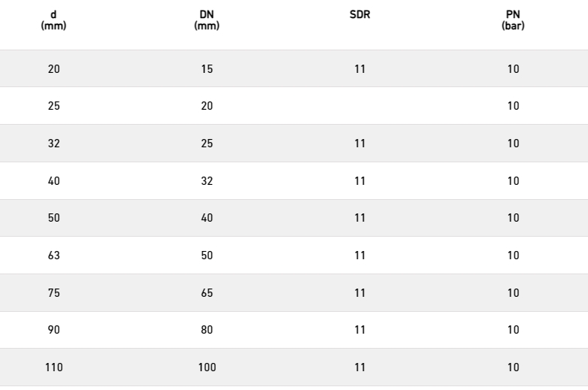Click the DN value 65 cell
Image resolution: width=588 pixels, height=390 pixels.
[207, 292]
